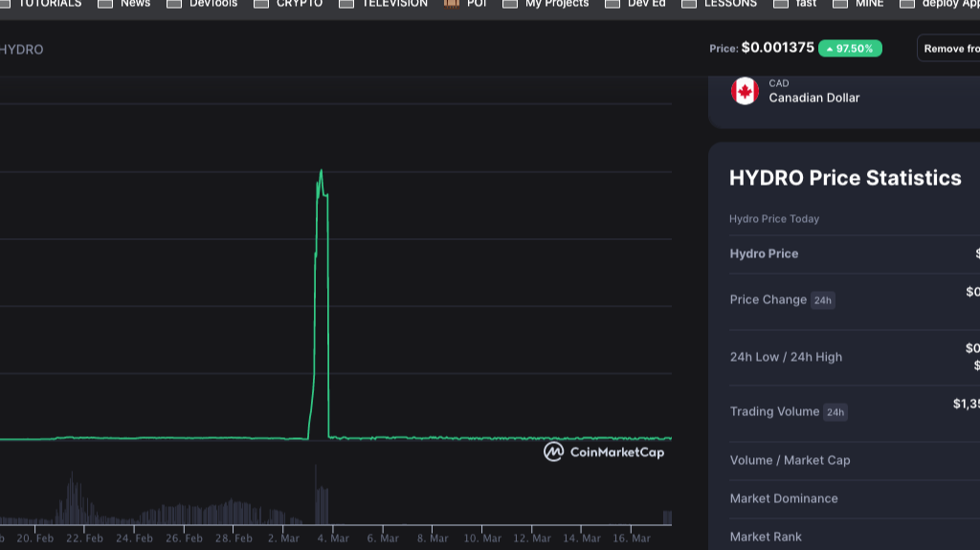Click the 24h badge beside Trading Volume
The height and width of the screenshot is (550, 980).
click(835, 412)
